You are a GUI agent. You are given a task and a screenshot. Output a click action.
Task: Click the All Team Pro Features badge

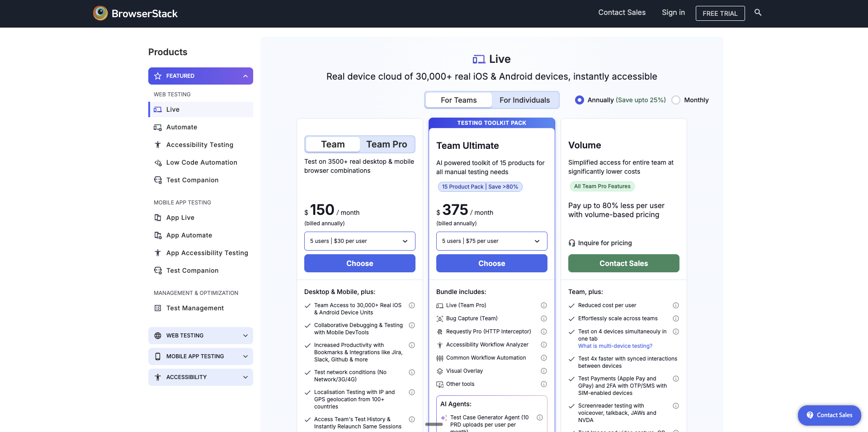pos(602,186)
